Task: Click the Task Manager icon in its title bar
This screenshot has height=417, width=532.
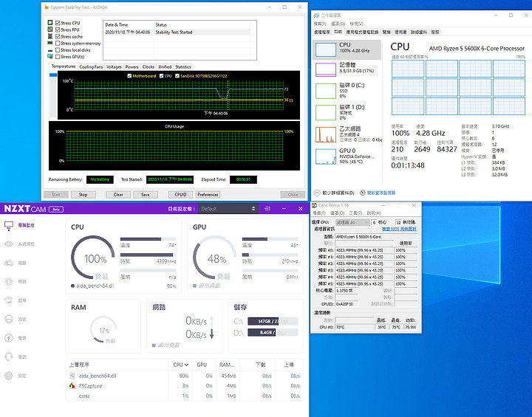Action: 316,15
